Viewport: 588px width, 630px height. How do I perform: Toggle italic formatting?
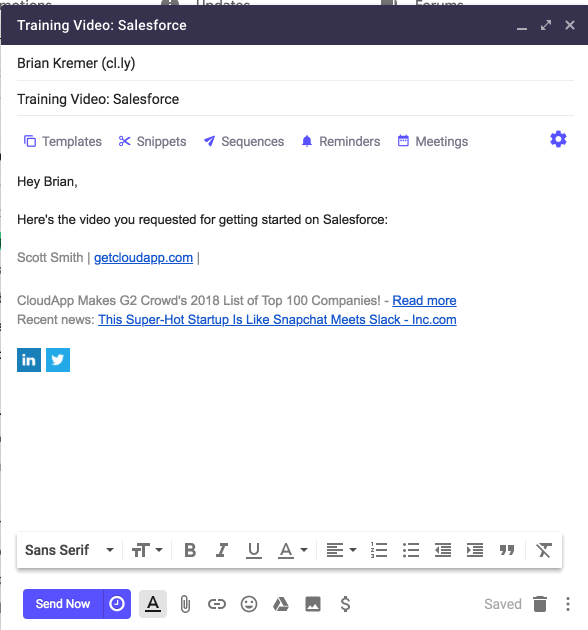[222, 550]
